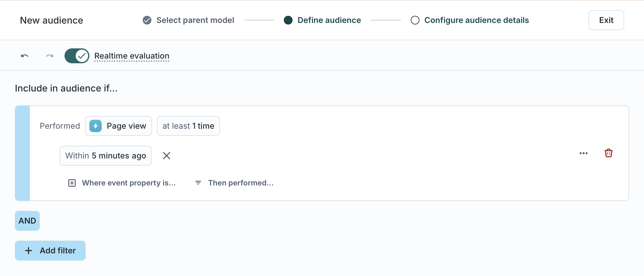Remove the time window with X icon
644x276 pixels.
(x=167, y=156)
